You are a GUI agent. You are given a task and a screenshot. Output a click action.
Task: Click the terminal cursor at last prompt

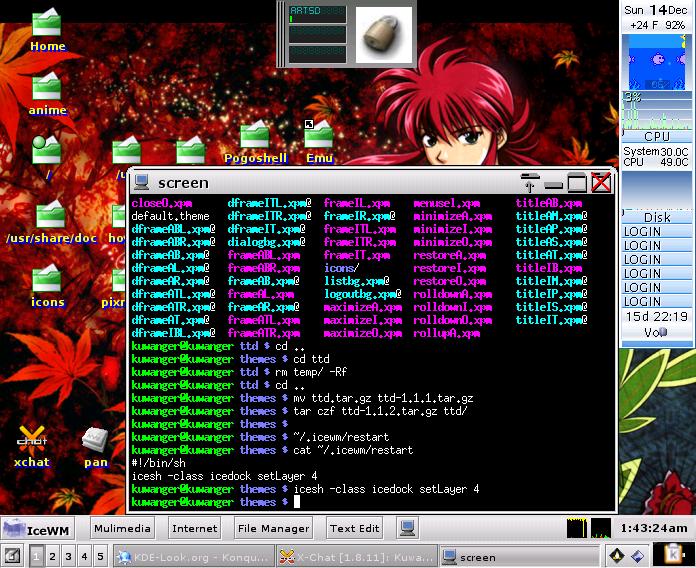[297, 501]
